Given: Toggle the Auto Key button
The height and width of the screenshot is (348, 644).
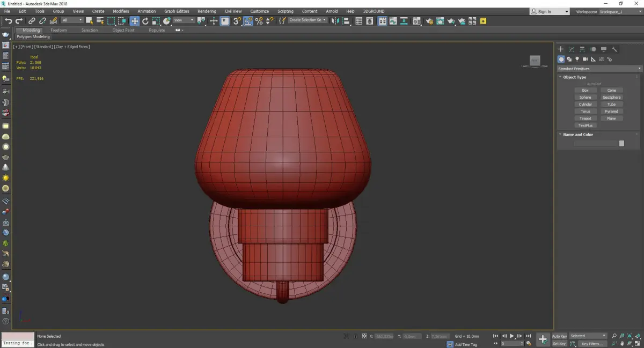Looking at the screenshot, I should coord(559,336).
